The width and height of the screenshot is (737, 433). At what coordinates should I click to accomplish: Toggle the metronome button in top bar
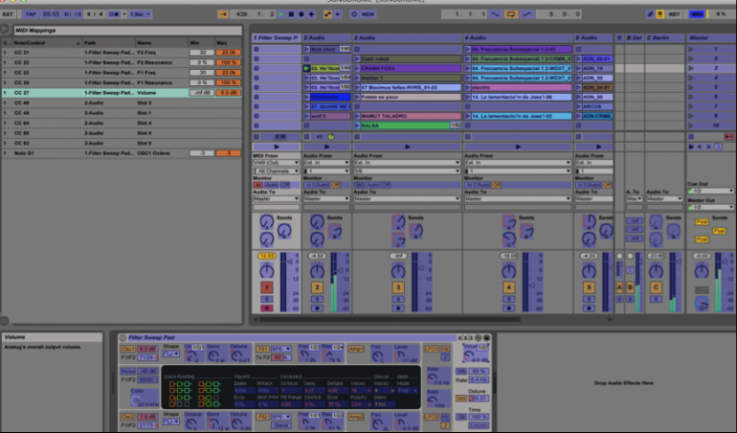click(114, 14)
